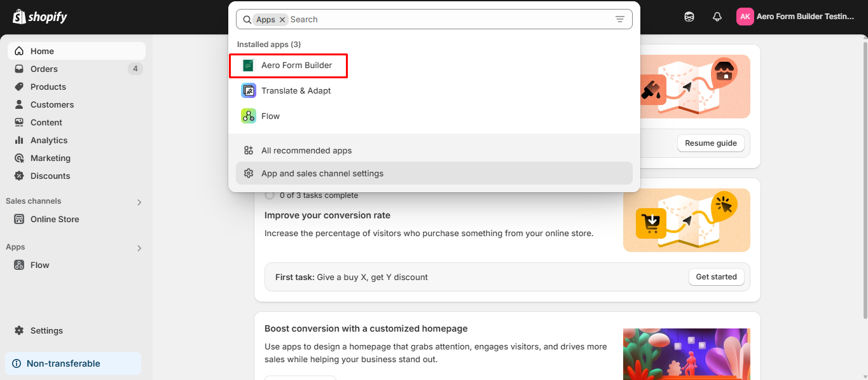Click the Content image icon

[x=19, y=122]
